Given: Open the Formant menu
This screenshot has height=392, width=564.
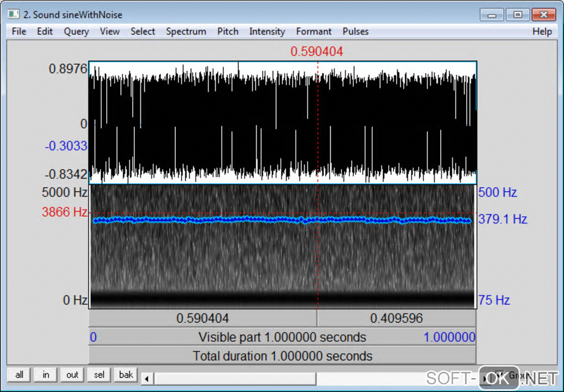Looking at the screenshot, I should coord(314,32).
